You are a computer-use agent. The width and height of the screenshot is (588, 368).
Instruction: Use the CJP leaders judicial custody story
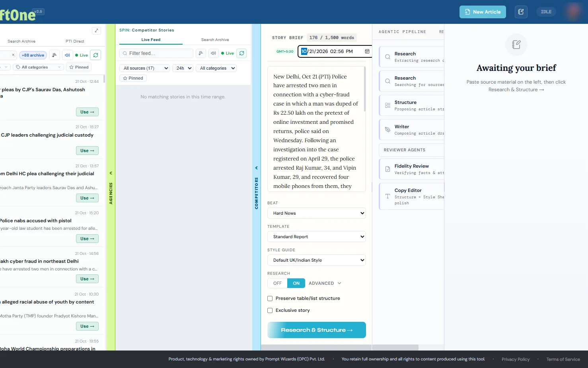point(87,151)
